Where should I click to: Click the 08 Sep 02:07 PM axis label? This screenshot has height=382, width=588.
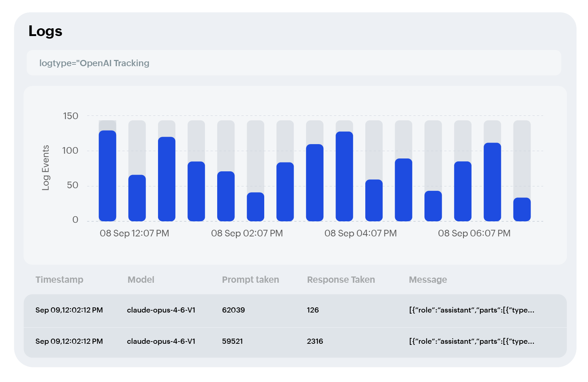coord(247,233)
